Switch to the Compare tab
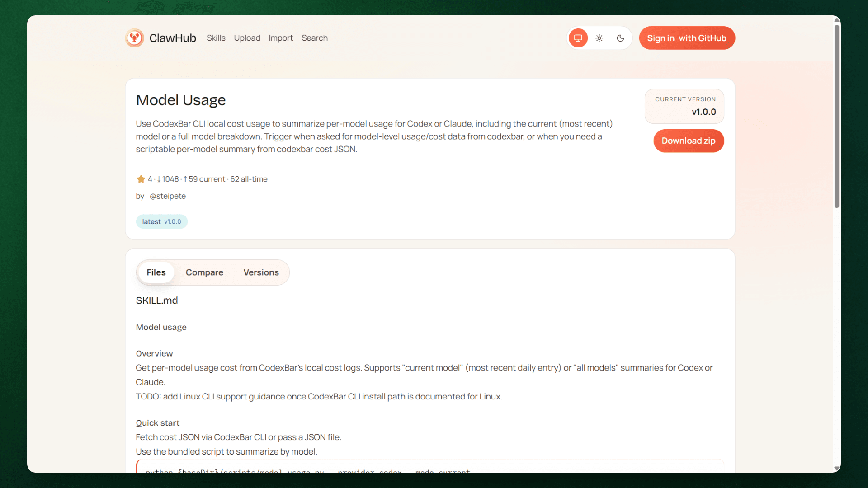 pos(204,272)
